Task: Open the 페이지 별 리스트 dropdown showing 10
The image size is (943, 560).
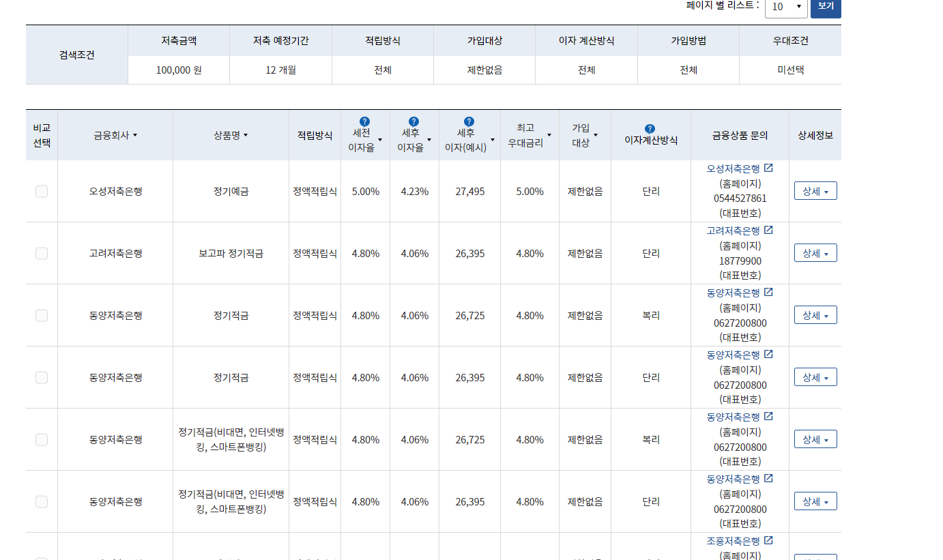Action: (x=786, y=7)
